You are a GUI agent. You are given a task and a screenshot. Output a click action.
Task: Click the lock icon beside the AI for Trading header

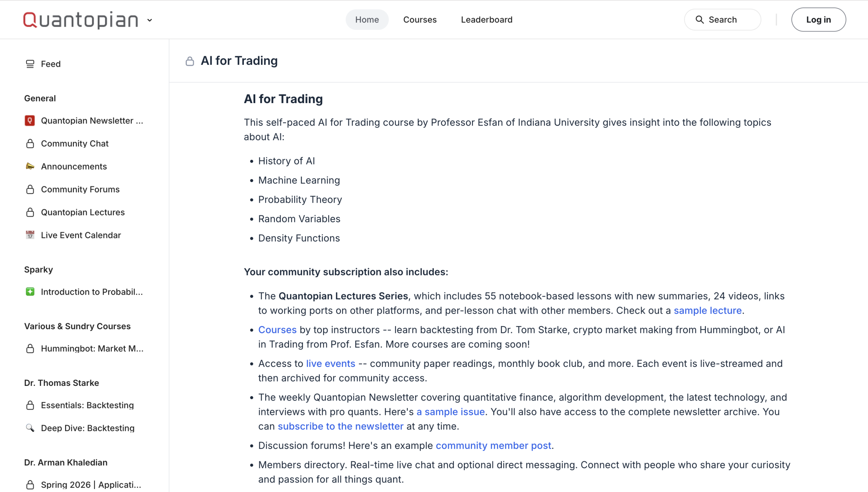coord(190,61)
